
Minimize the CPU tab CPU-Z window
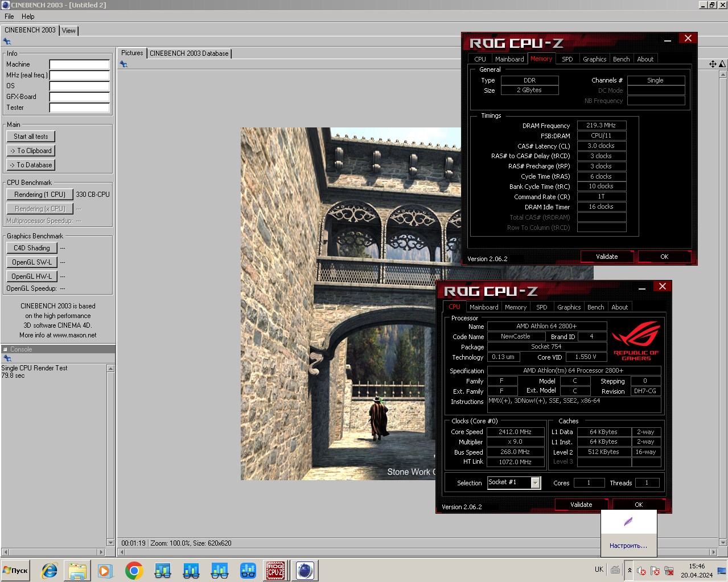[642, 287]
